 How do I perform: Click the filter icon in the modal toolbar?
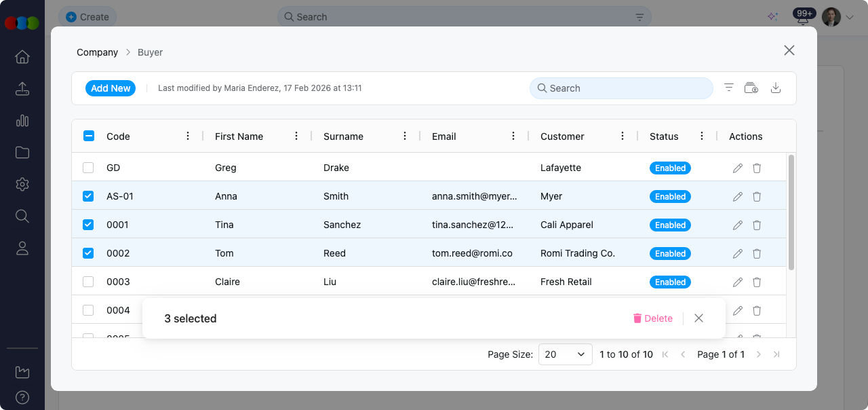click(x=729, y=88)
